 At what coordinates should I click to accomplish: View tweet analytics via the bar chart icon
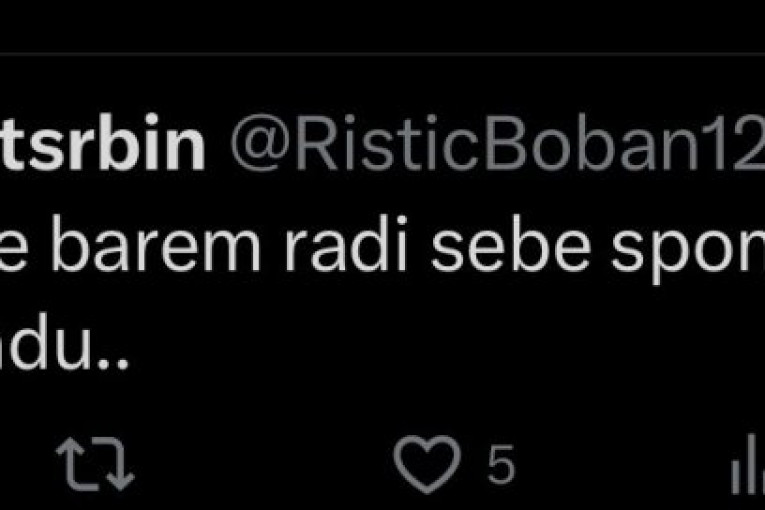748,464
